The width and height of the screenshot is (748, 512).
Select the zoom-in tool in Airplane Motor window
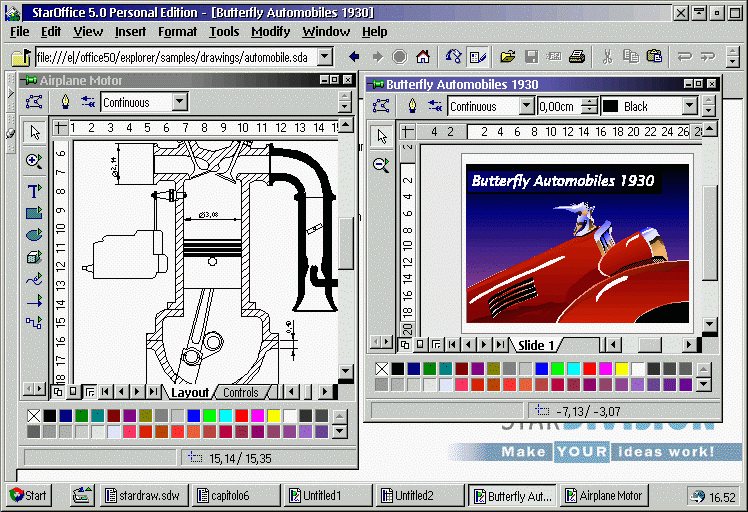tap(34, 160)
